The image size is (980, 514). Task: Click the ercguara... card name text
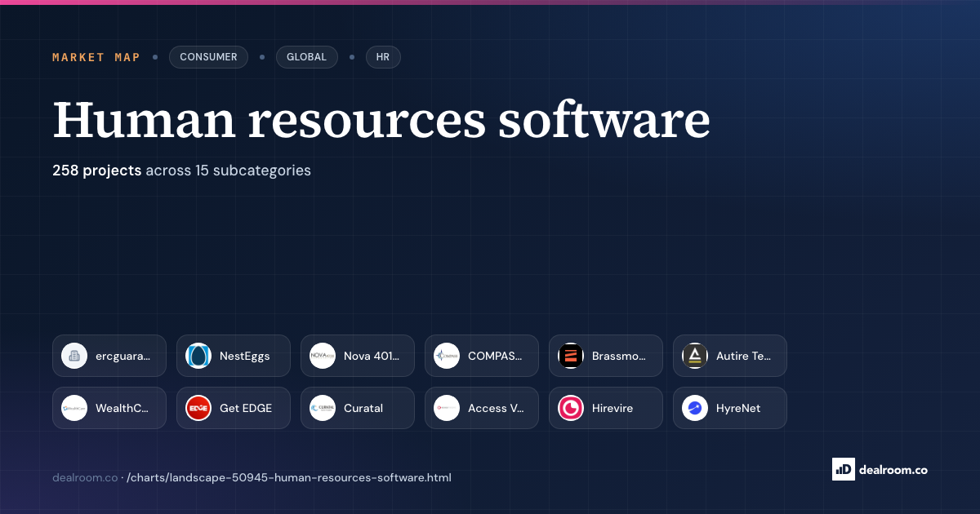pyautogui.click(x=122, y=356)
